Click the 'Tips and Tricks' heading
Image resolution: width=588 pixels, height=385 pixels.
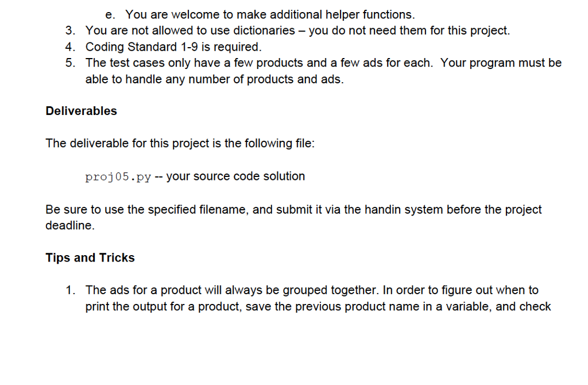(90, 258)
